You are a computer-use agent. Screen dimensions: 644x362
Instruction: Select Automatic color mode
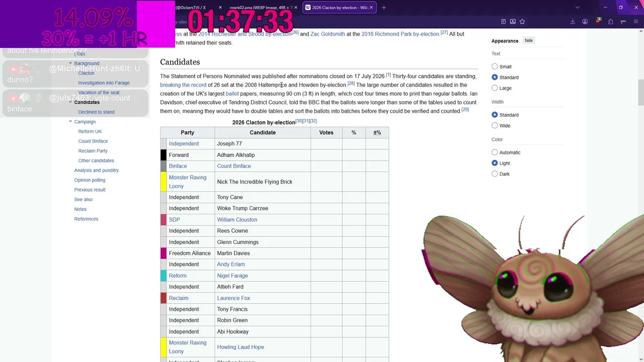pyautogui.click(x=495, y=152)
